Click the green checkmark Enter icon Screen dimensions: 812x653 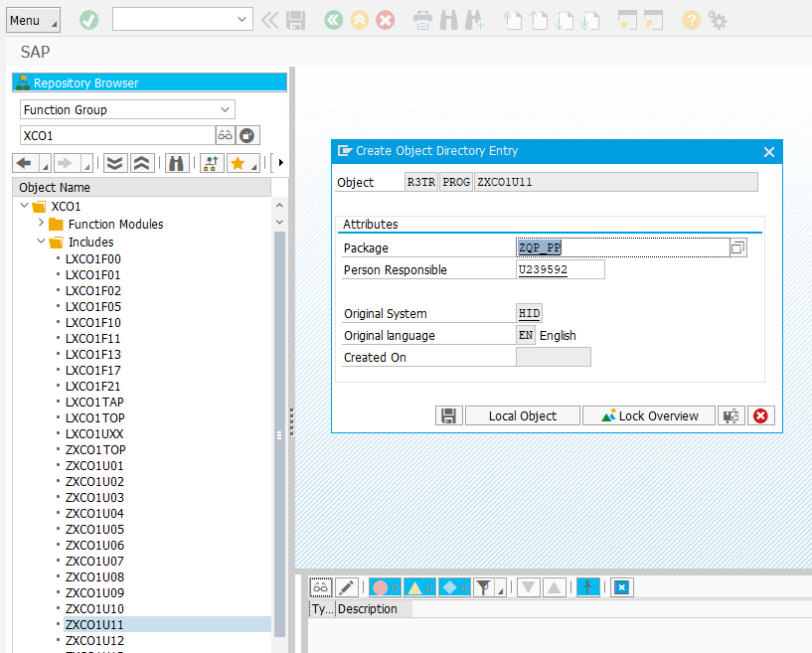[89, 20]
